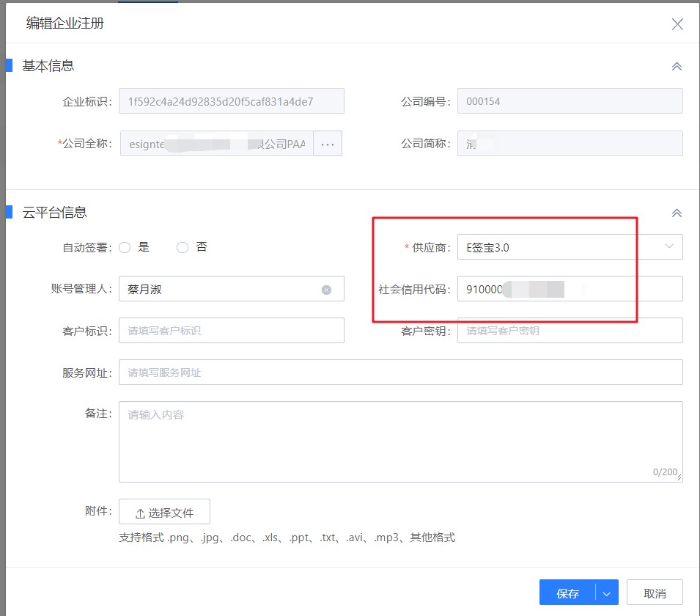Click inside the 客户密钥 input field
This screenshot has width=700, height=616.
pos(572,330)
